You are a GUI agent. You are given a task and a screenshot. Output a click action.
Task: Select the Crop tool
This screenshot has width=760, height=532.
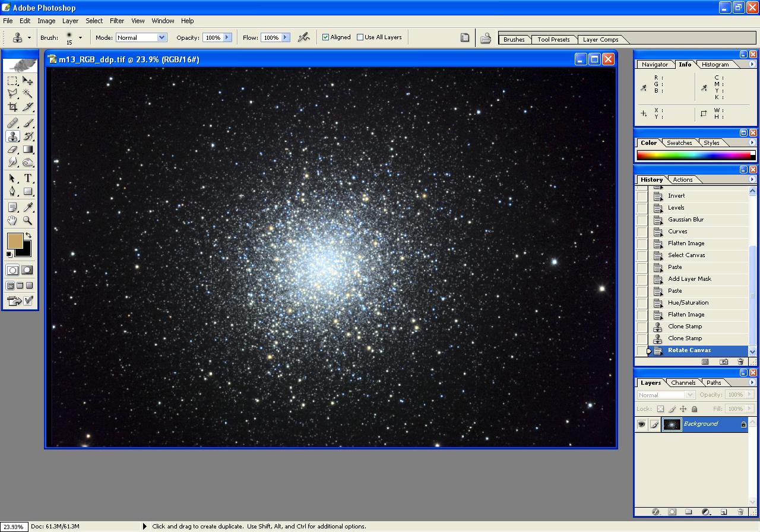click(12, 107)
